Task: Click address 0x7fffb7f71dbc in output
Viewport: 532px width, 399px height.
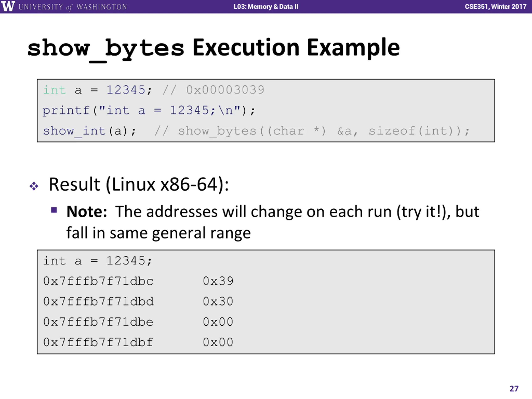Action: coord(98,281)
